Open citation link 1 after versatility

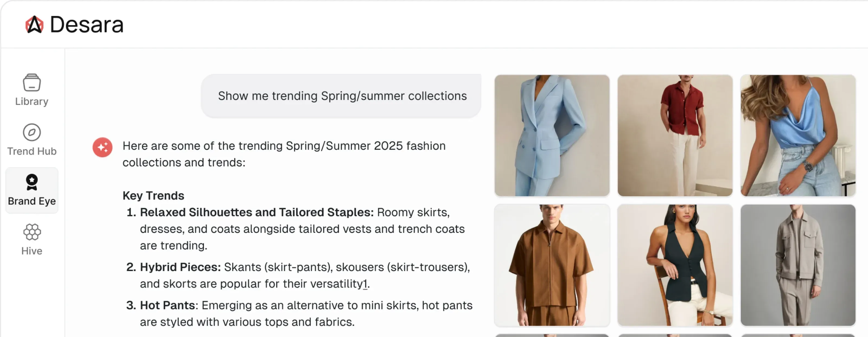click(x=365, y=284)
